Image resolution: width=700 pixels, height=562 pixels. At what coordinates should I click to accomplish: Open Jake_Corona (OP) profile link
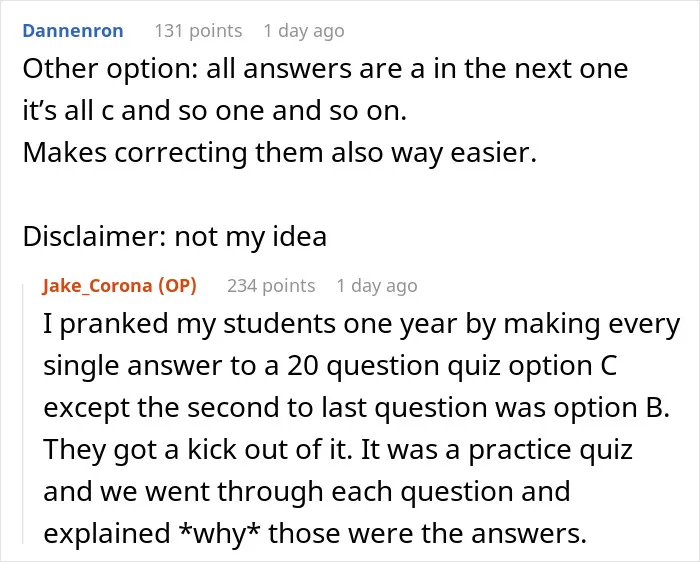tap(119, 286)
